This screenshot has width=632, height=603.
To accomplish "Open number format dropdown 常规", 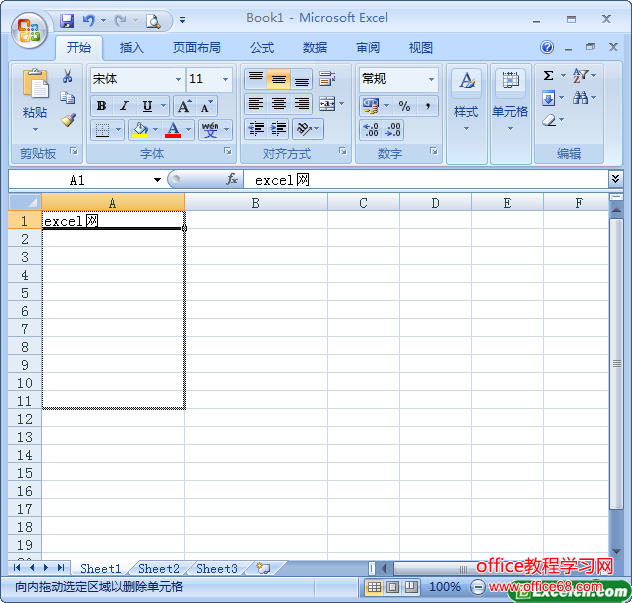I will (431, 79).
